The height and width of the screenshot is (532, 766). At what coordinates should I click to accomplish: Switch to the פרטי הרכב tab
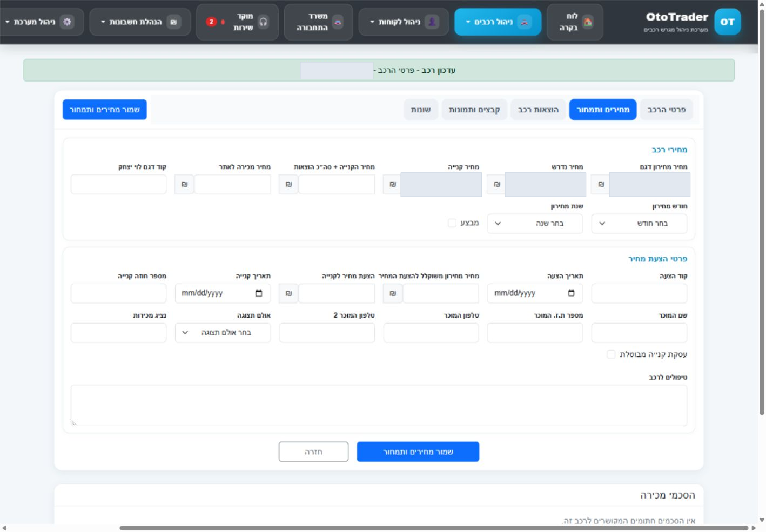[667, 110]
